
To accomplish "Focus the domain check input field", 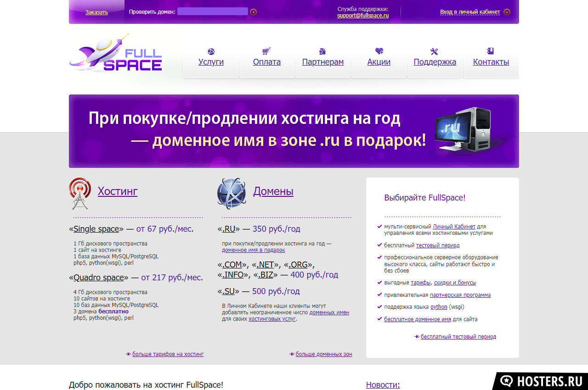I will pyautogui.click(x=212, y=11).
